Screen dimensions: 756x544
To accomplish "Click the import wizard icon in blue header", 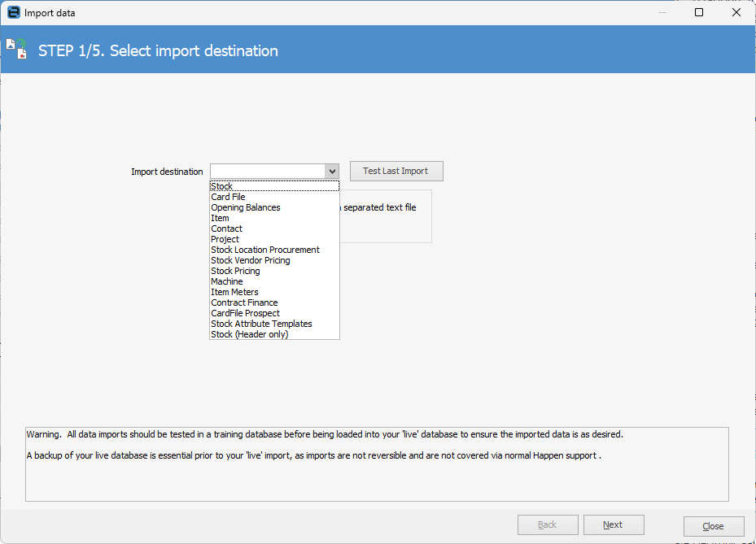I will [17, 50].
